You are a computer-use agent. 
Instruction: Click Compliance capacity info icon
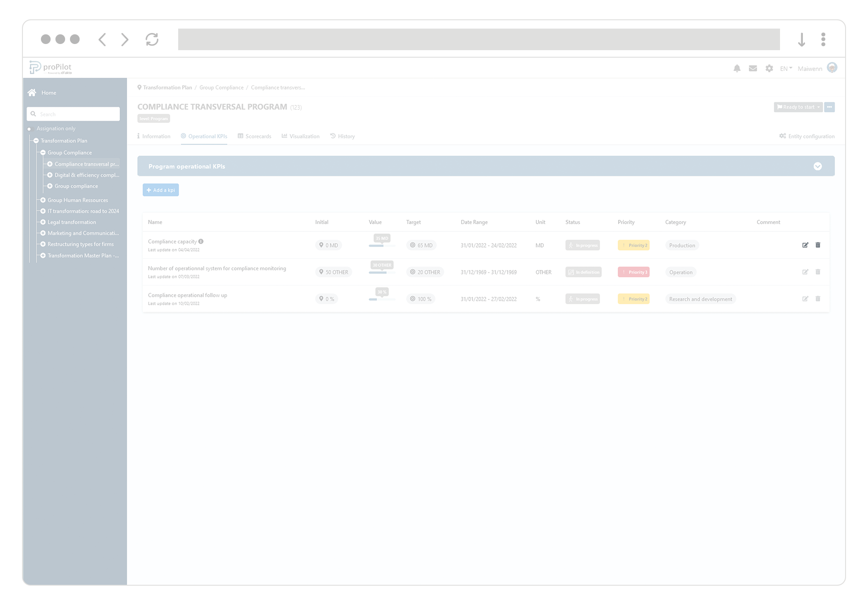point(201,241)
